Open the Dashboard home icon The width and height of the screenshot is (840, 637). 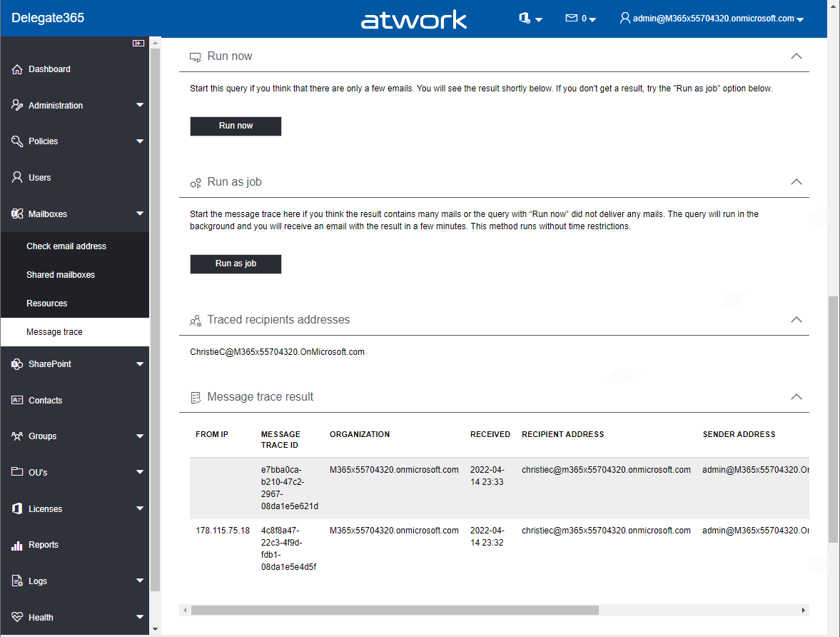[x=18, y=69]
